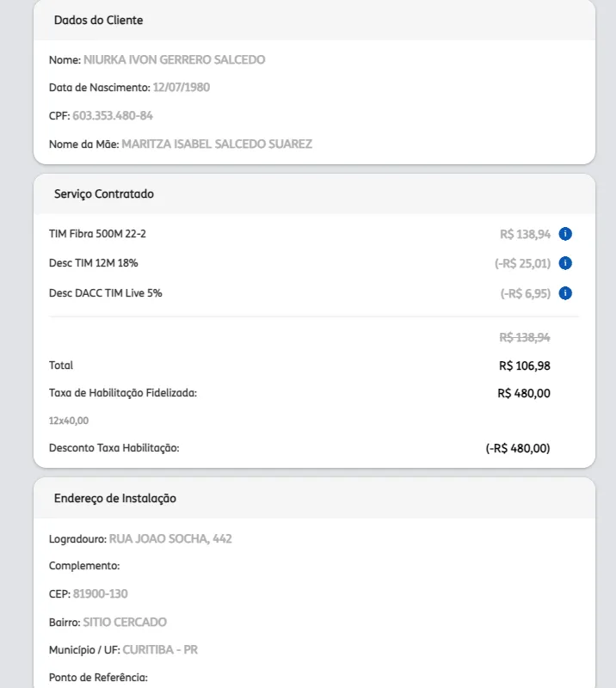This screenshot has height=688, width=616.
Task: Click the R$ 480,00 Taxa de Habilitação value
Action: tap(523, 394)
